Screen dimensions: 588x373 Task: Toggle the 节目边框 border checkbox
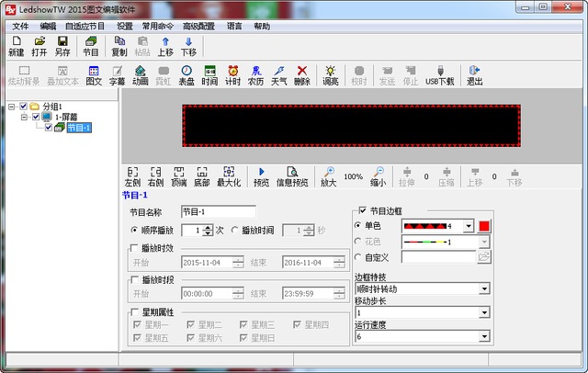click(363, 210)
